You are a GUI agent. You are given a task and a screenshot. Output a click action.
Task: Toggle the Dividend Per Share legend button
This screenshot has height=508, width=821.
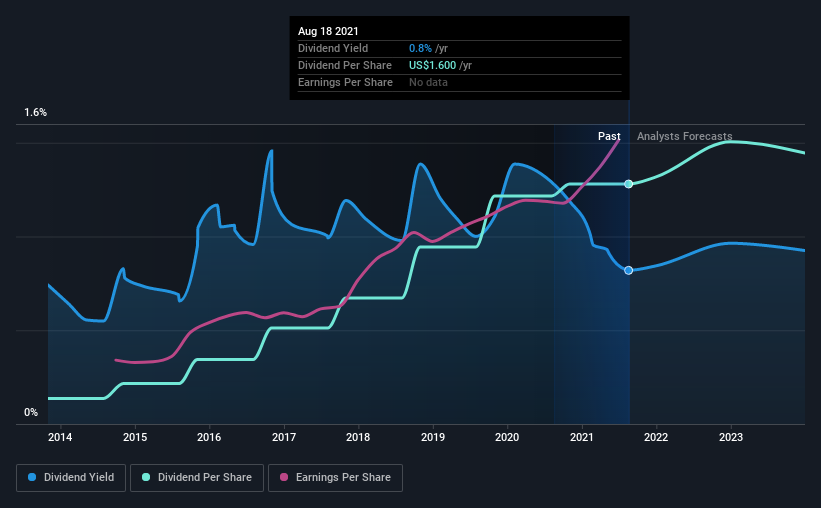pyautogui.click(x=197, y=478)
